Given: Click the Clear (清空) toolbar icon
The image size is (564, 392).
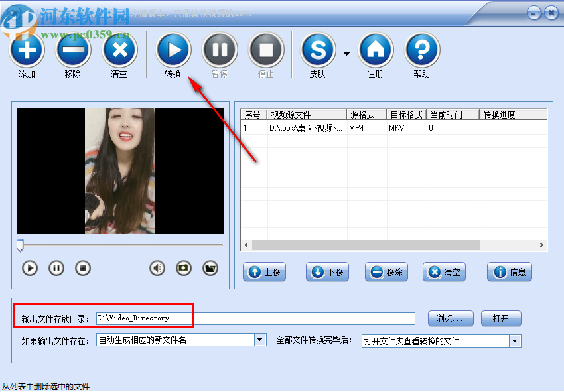Looking at the screenshot, I should click(119, 50).
